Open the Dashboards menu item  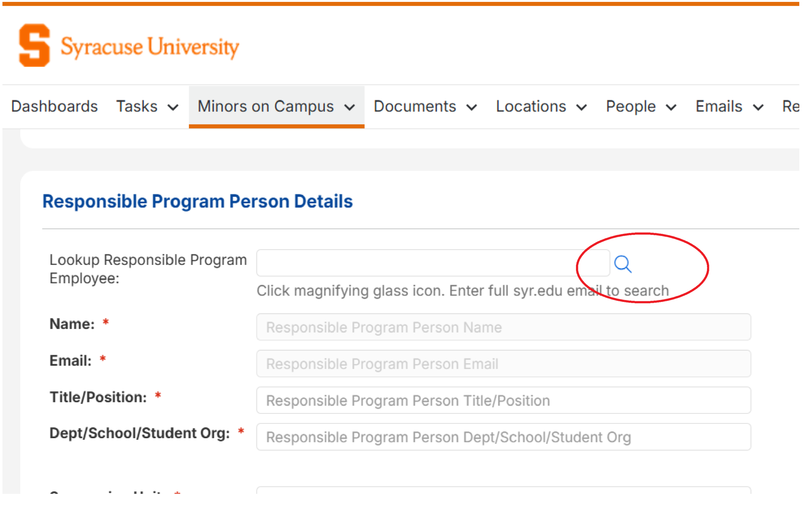point(54,106)
